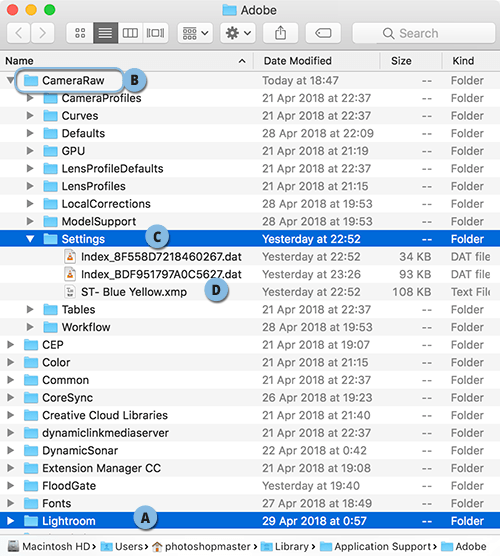
Task: Click the Edit Tags button
Action: 323,33
